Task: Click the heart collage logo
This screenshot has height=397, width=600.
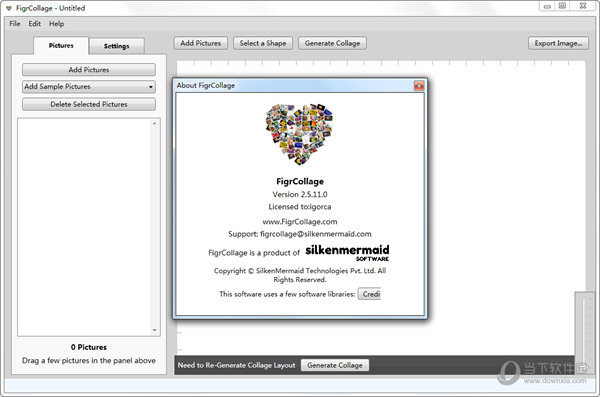Action: pyautogui.click(x=299, y=134)
